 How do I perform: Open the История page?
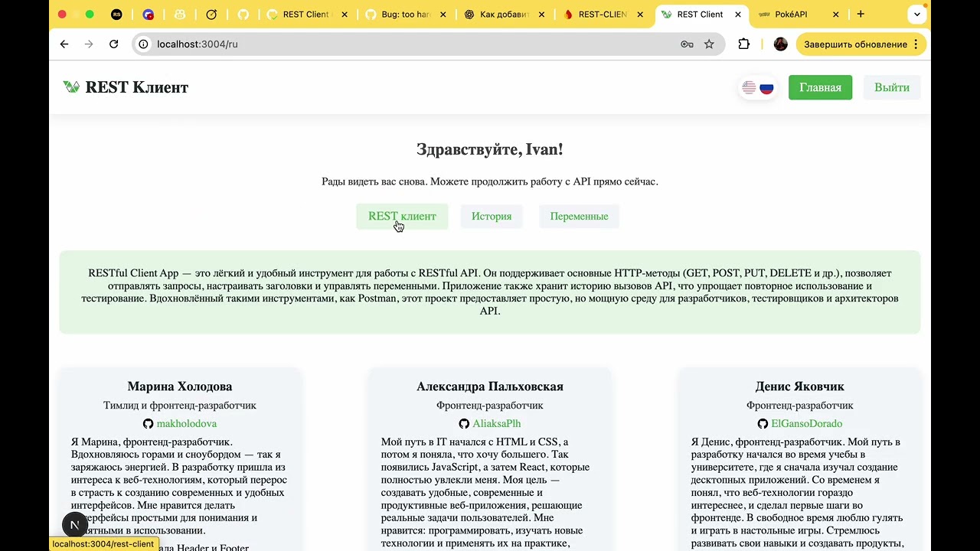(492, 217)
